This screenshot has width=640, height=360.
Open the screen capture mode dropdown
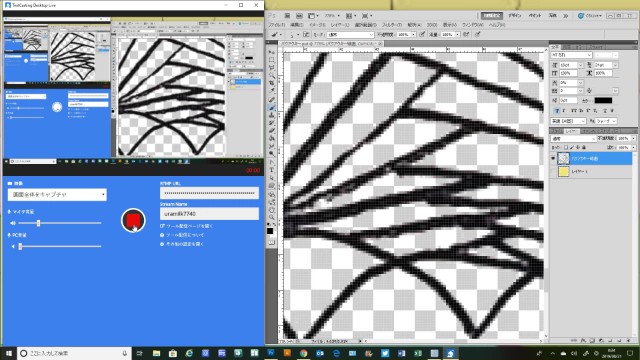[57, 195]
